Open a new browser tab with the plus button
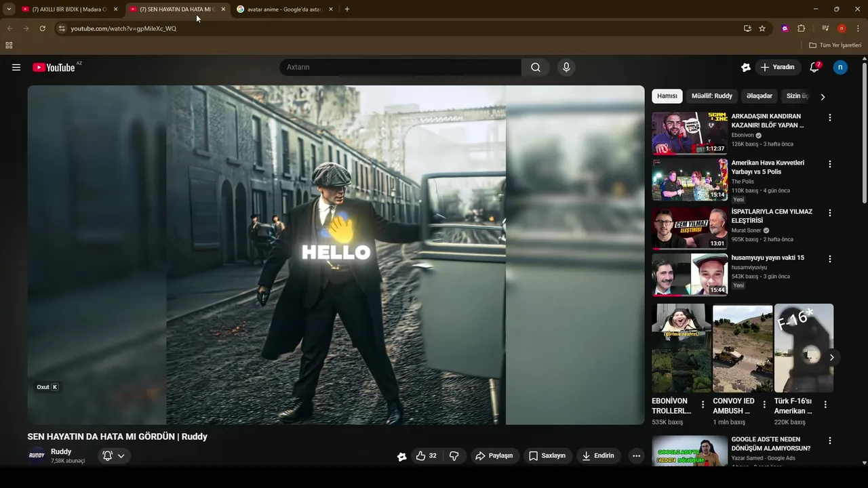 (x=347, y=9)
